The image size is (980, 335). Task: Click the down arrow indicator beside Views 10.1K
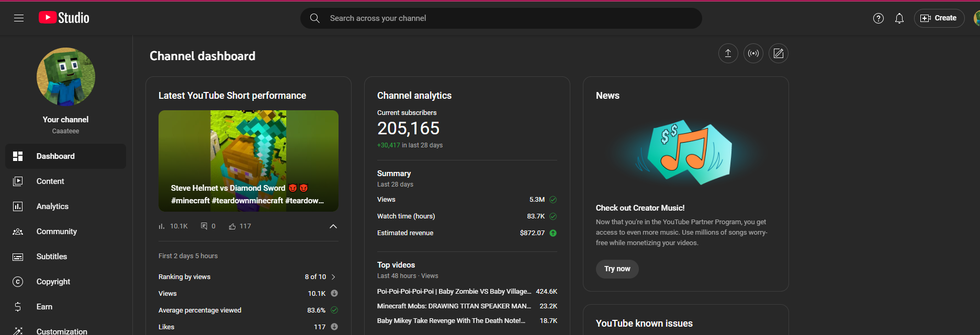(x=334, y=293)
